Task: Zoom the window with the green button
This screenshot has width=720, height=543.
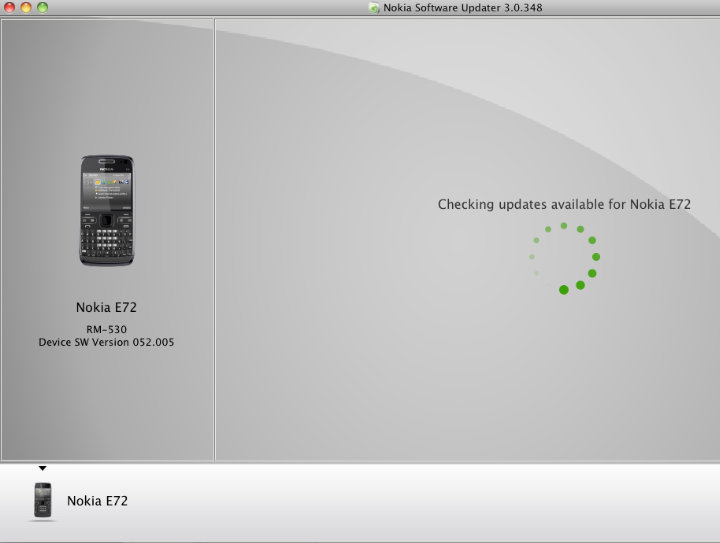Action: [x=42, y=7]
